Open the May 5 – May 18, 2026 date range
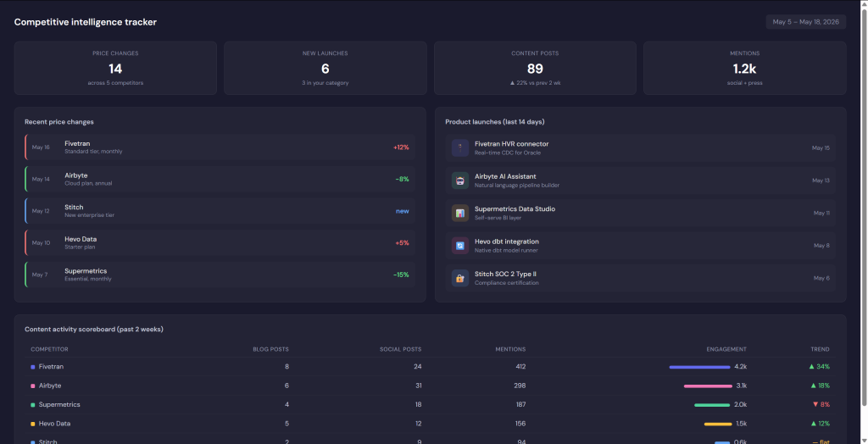Screen dimensions: 868x444 [805, 22]
